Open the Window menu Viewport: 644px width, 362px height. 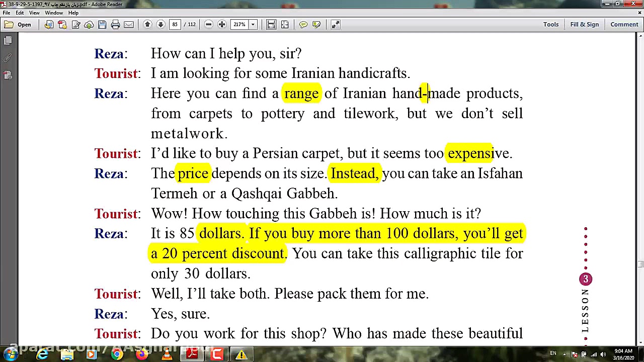coord(54,13)
